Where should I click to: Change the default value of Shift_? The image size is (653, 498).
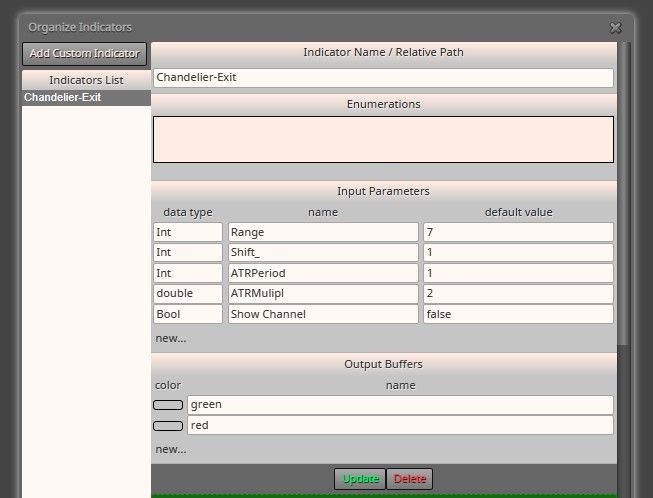518,252
